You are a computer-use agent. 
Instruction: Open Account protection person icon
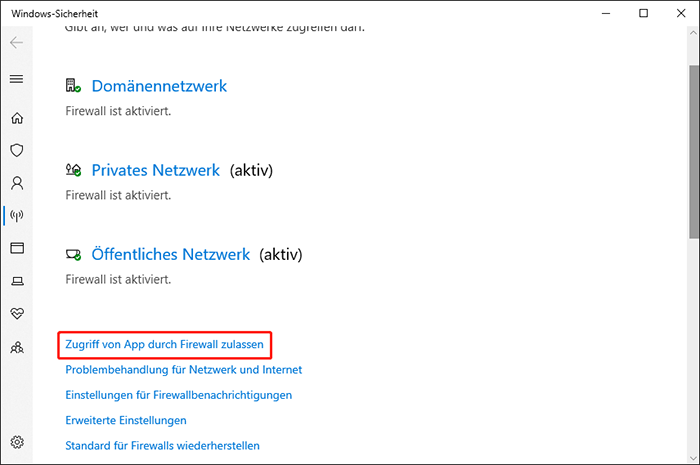click(16, 183)
